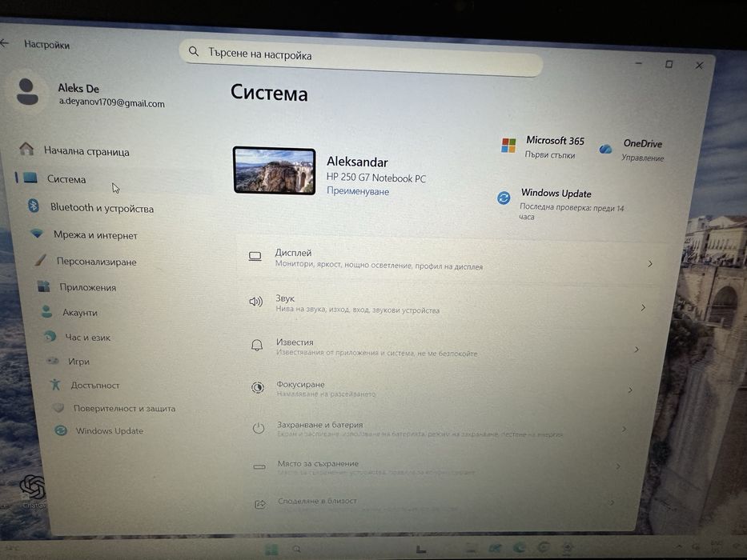Viewport: 747px width, 560px height.
Task: Open Достъпност via the accessibility figure icon
Action: 55,384
